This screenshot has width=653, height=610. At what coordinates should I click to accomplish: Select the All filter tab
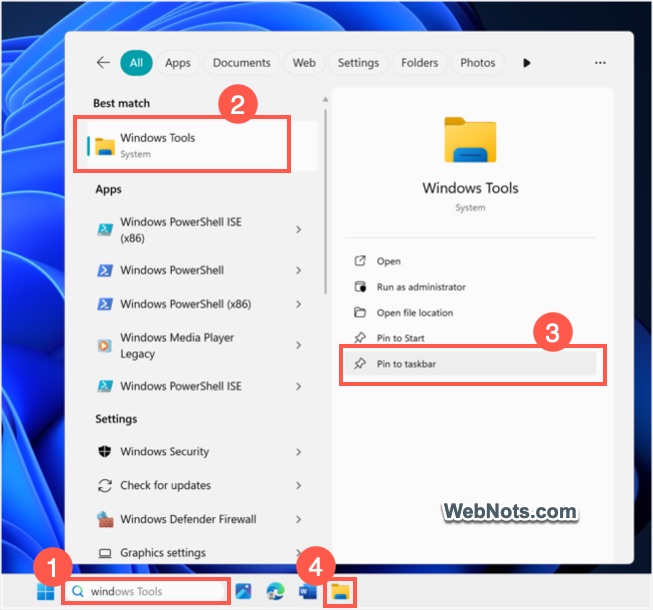(x=136, y=63)
